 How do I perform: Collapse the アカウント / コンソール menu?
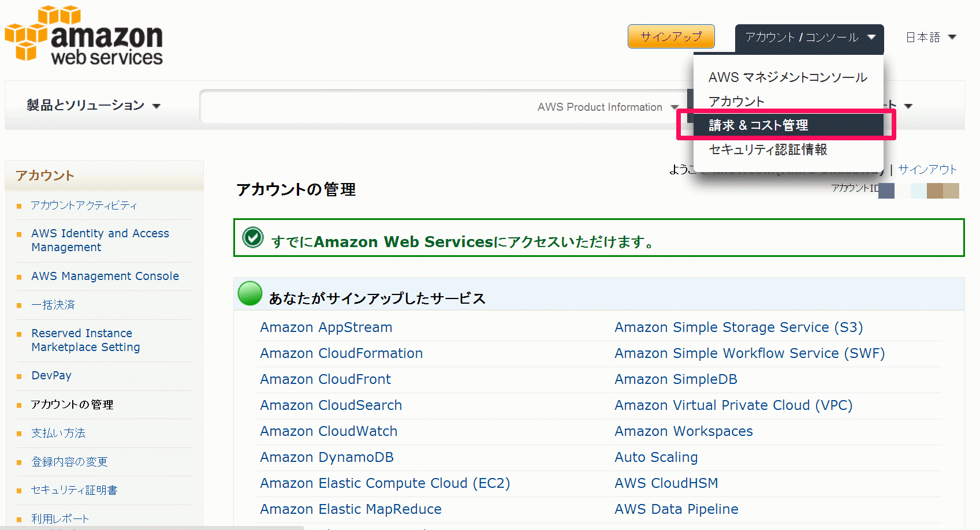(809, 38)
